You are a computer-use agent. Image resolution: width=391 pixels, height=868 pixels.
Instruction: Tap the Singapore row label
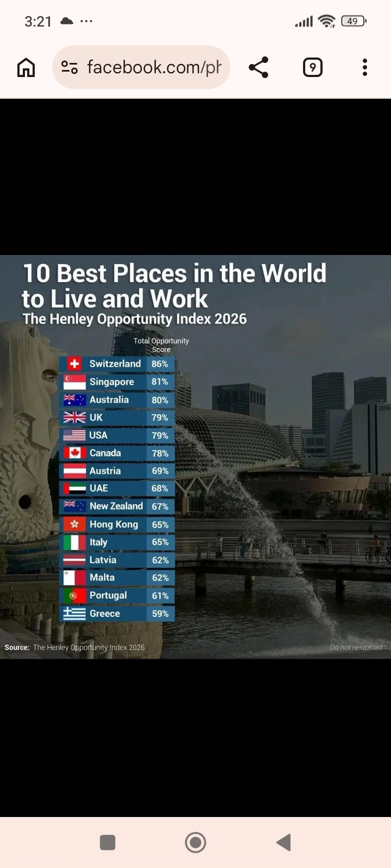point(112,382)
